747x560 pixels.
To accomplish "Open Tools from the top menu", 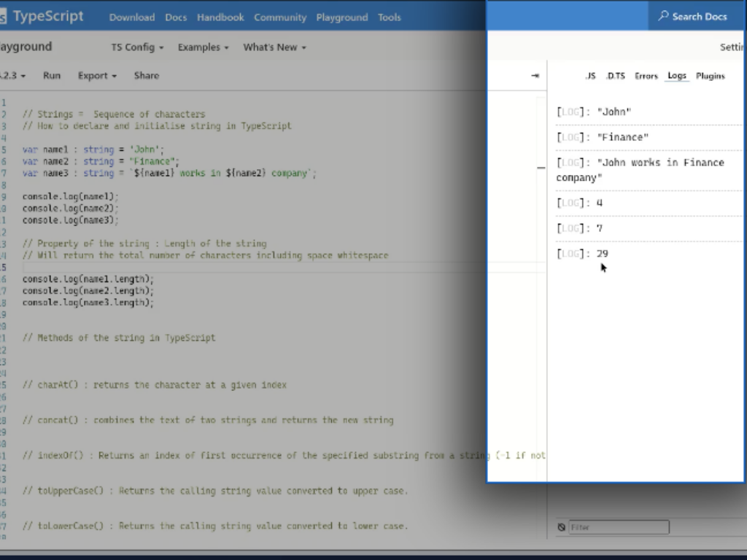I will click(390, 17).
